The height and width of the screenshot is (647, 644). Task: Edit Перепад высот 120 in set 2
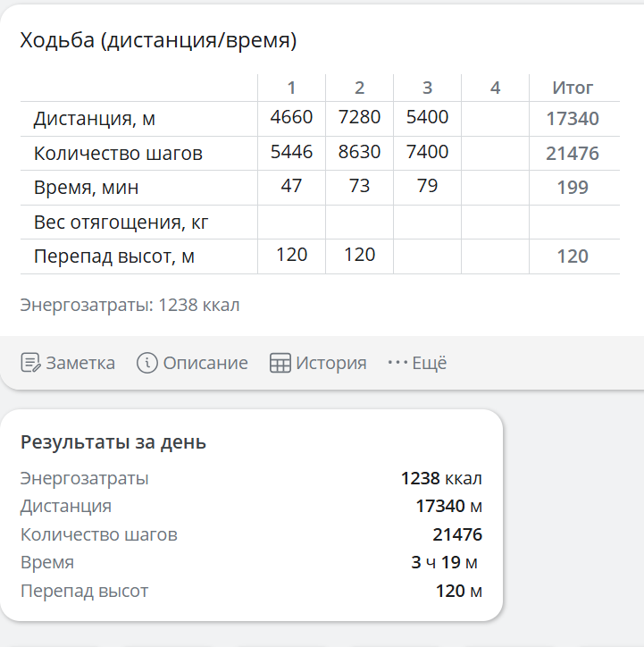(359, 255)
